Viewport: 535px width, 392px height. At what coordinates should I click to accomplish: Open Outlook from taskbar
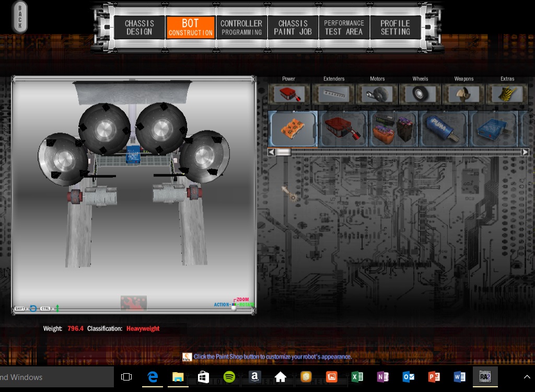click(409, 377)
